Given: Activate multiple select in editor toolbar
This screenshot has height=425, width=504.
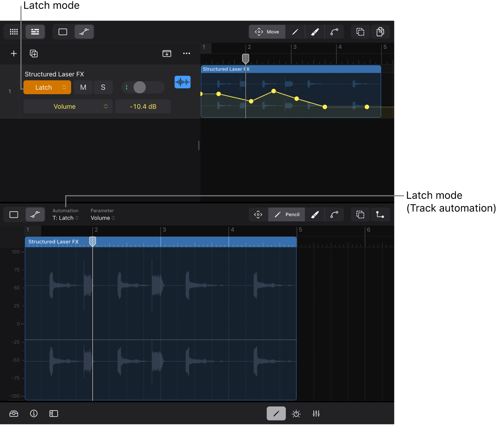Looking at the screenshot, I should (360, 215).
